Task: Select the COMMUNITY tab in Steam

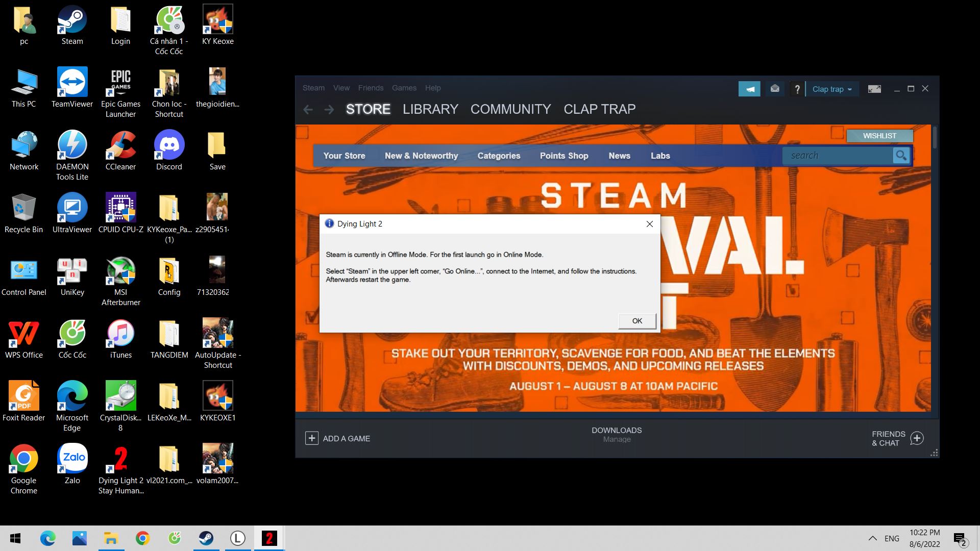Action: (510, 109)
